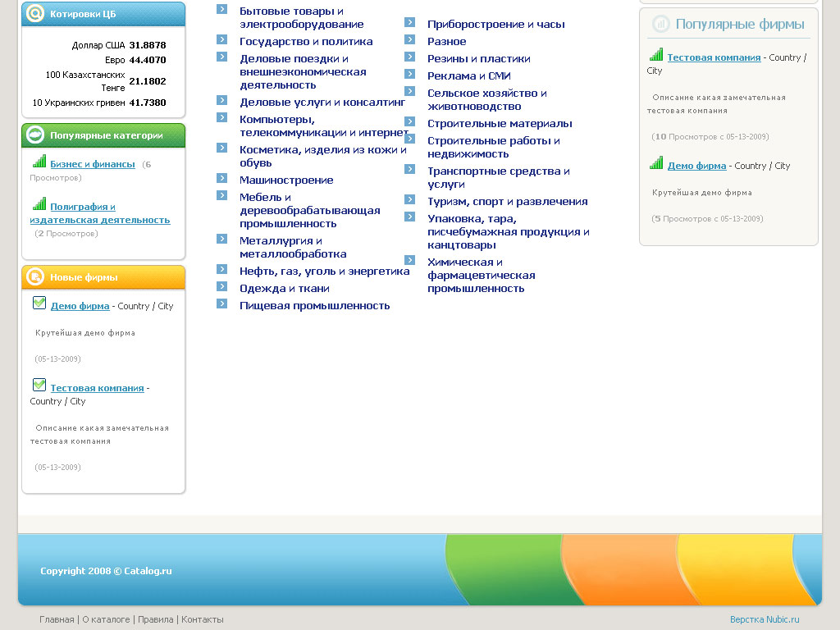Open category Строительные материалы
This screenshot has width=840, height=630.
click(x=500, y=124)
